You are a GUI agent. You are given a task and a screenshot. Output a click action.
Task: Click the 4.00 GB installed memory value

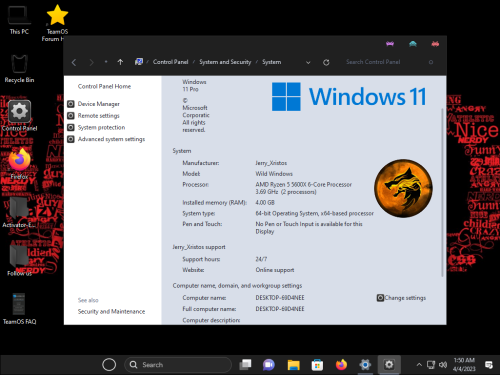pyautogui.click(x=265, y=202)
